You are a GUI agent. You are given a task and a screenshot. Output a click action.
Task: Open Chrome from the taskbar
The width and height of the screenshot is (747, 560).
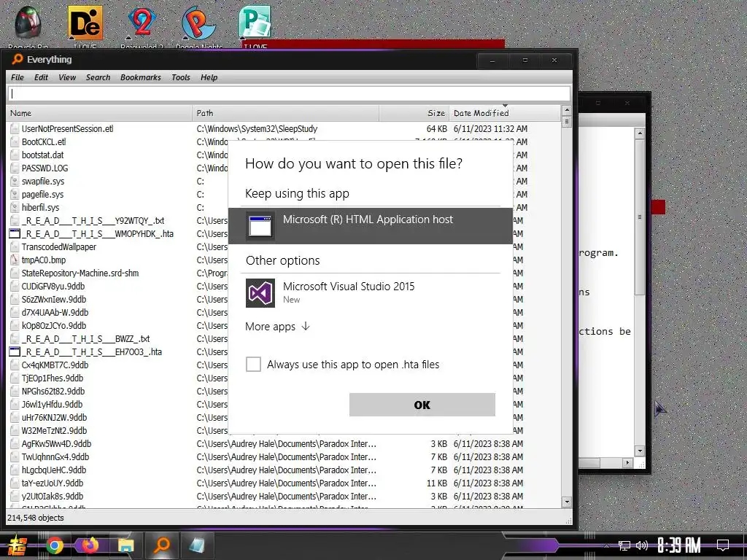(x=55, y=545)
